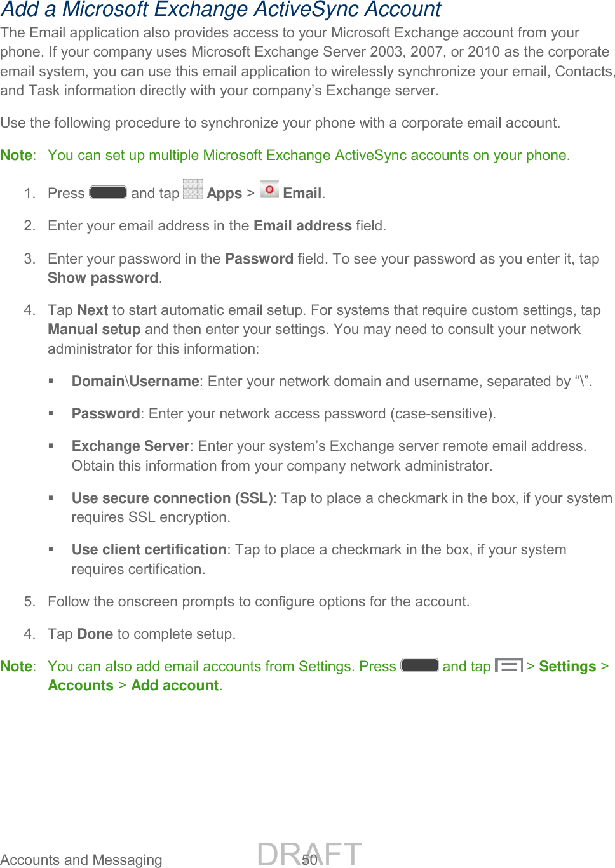Viewport: 615px width, 868px height.
Task: Click the Menu key icon before Settings
Action: (508, 665)
